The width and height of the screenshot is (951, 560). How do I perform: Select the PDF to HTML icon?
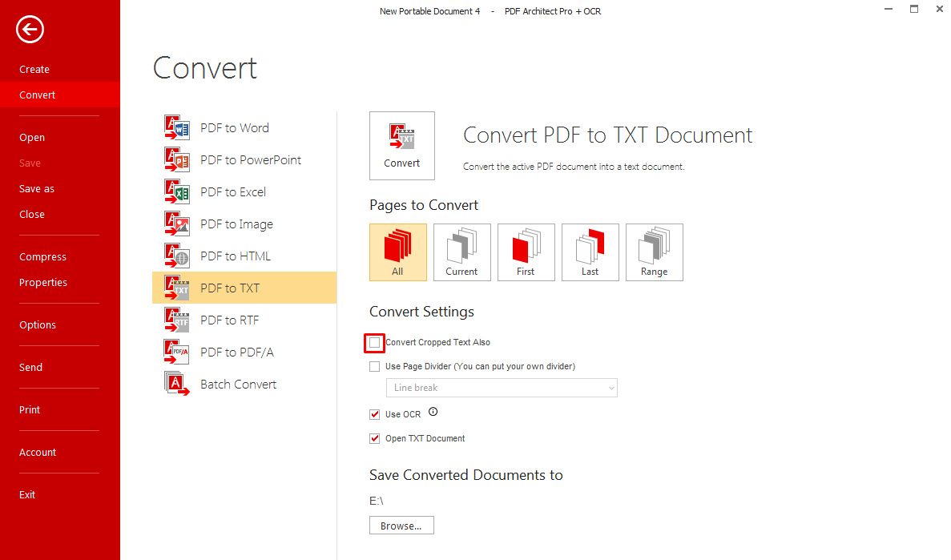click(x=177, y=256)
